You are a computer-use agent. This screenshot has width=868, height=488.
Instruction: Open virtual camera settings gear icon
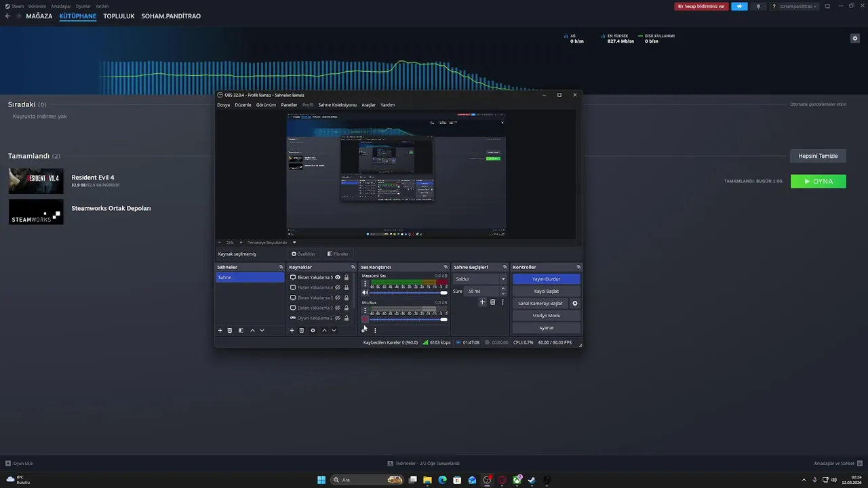pyautogui.click(x=575, y=303)
